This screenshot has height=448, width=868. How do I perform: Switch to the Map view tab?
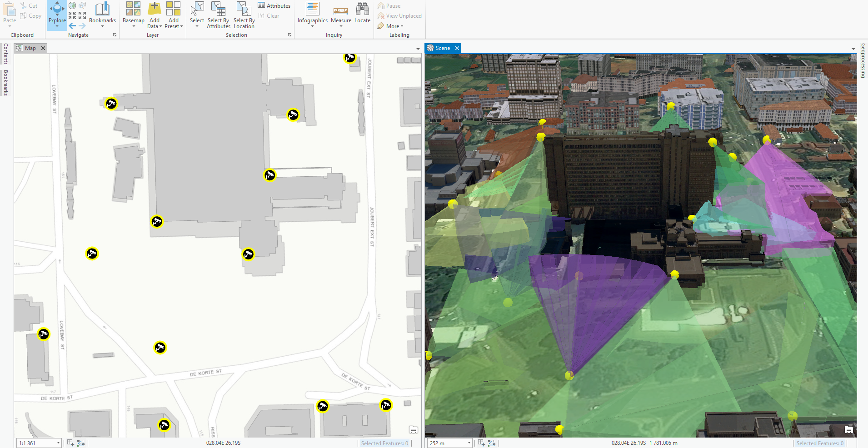pos(30,48)
